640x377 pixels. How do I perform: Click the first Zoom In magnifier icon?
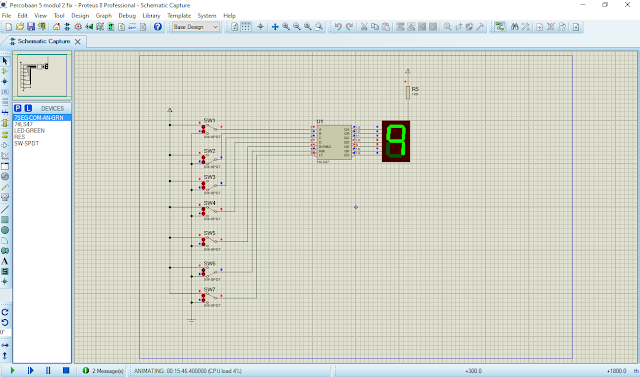pyautogui.click(x=286, y=27)
